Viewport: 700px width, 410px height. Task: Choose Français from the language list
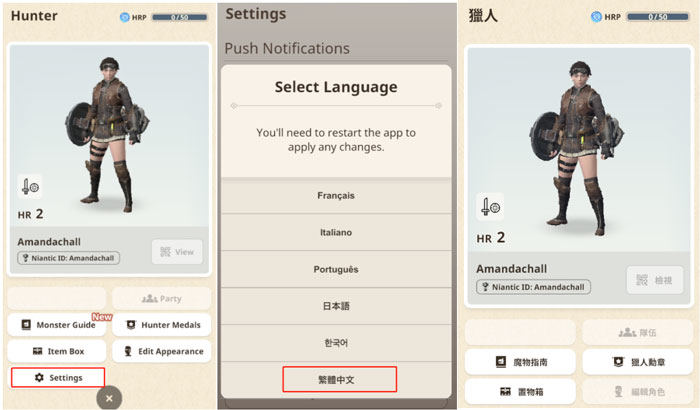tap(336, 196)
